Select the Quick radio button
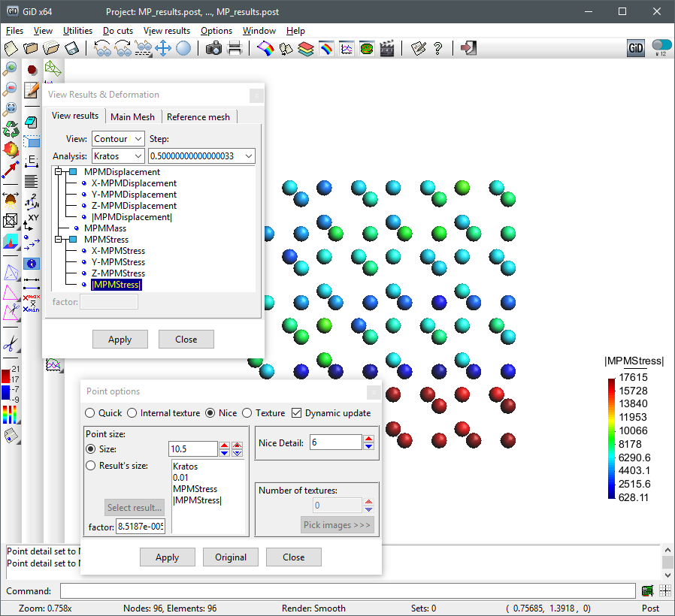This screenshot has height=616, width=675. click(x=90, y=412)
